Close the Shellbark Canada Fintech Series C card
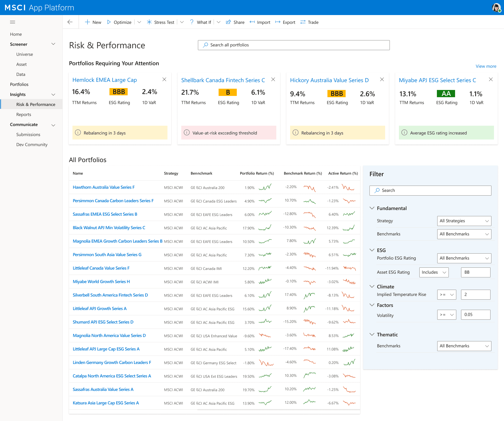Screen dimensions: 504x421 pyautogui.click(x=273, y=79)
